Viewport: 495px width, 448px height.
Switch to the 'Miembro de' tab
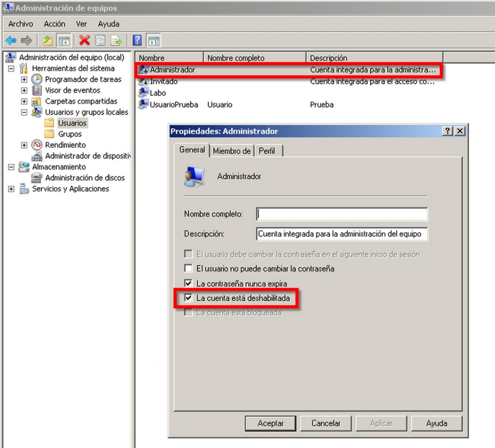pos(232,151)
